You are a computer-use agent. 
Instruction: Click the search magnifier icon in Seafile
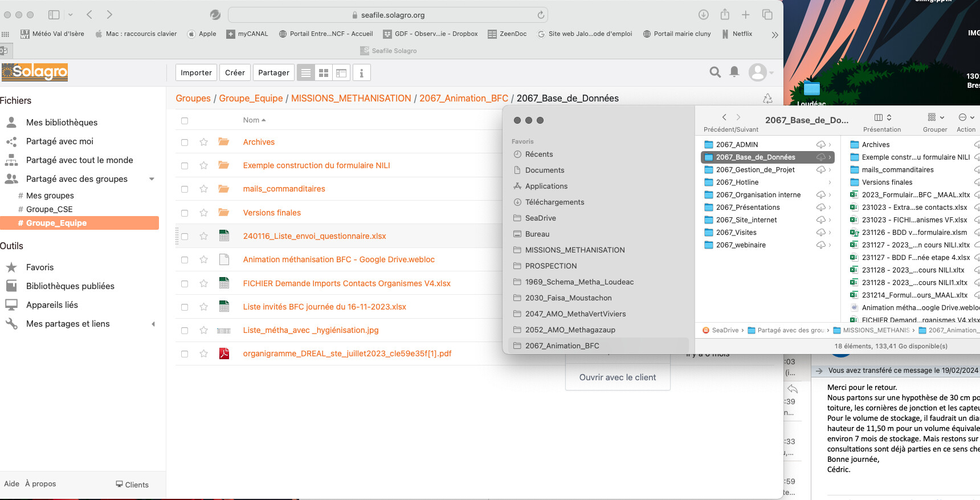pos(714,72)
